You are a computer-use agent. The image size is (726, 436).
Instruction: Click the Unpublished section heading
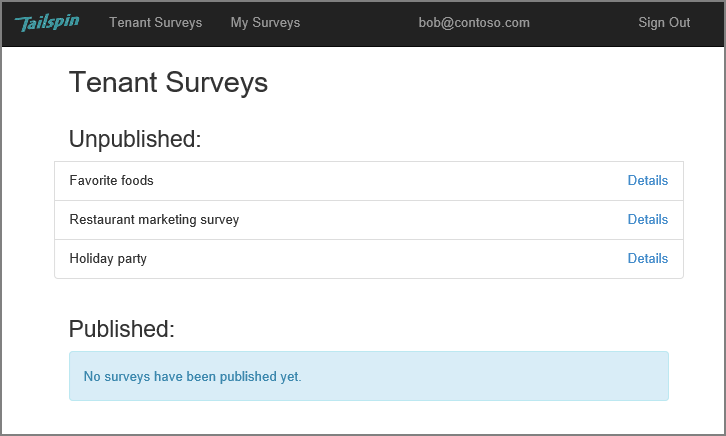point(135,139)
